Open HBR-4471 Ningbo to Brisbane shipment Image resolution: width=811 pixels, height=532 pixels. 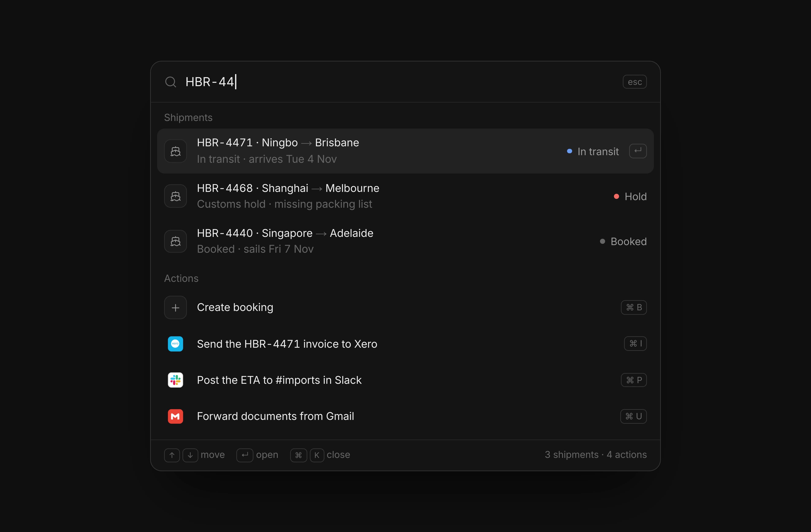405,151
